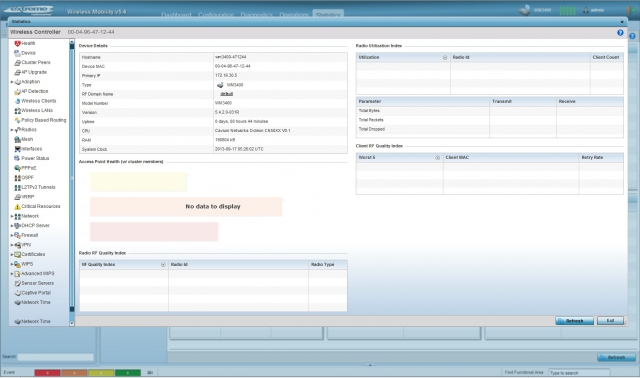Expand the Radios tree node
The width and height of the screenshot is (640, 378).
click(x=12, y=130)
